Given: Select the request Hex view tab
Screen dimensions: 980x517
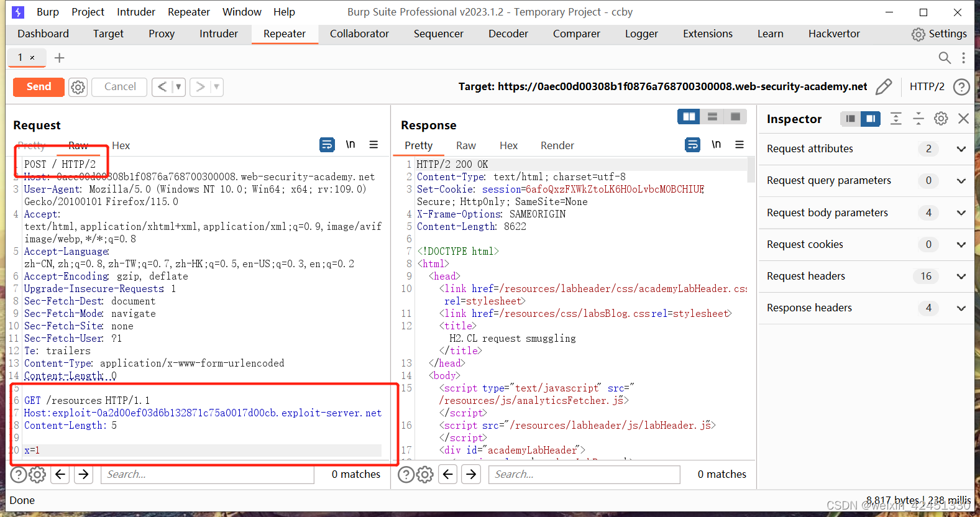Looking at the screenshot, I should tap(121, 145).
